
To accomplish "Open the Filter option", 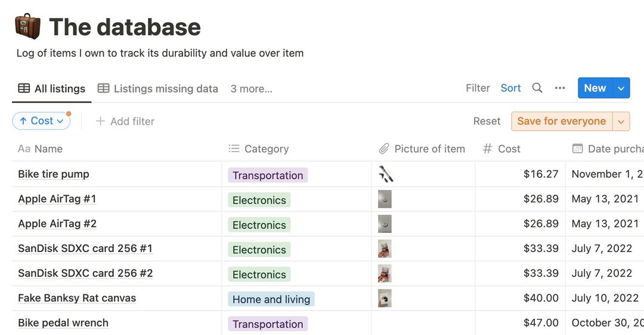I will [x=478, y=88].
